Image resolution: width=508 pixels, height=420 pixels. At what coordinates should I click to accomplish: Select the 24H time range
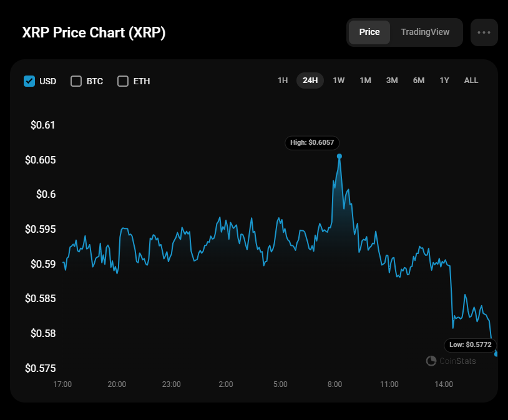click(x=310, y=81)
